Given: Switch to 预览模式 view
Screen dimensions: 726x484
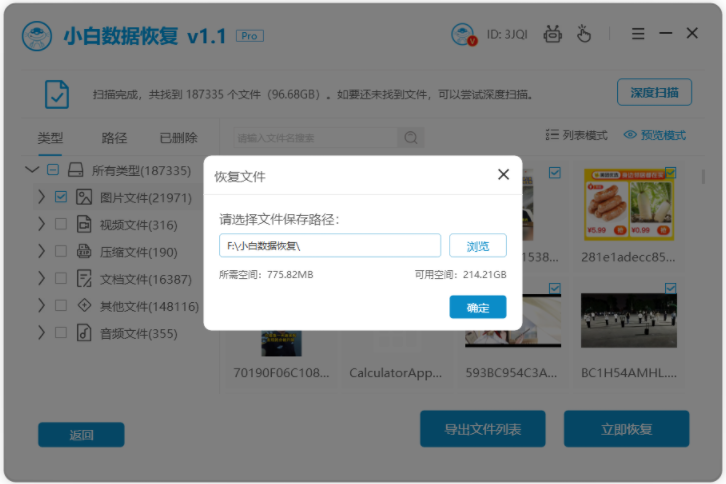Looking at the screenshot, I should point(654,135).
